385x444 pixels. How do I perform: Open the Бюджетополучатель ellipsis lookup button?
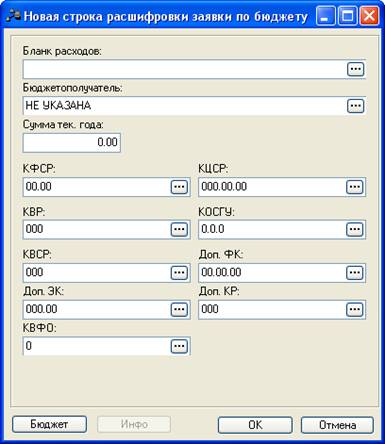355,106
